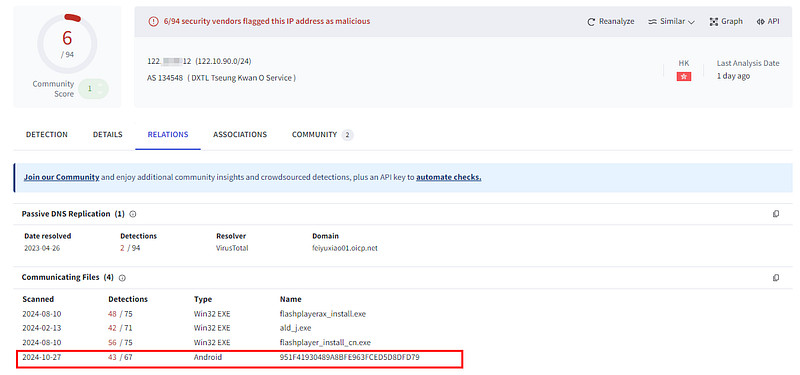Click the 42 / 71 detections value
This screenshot has height=375, width=800.
click(x=120, y=328)
